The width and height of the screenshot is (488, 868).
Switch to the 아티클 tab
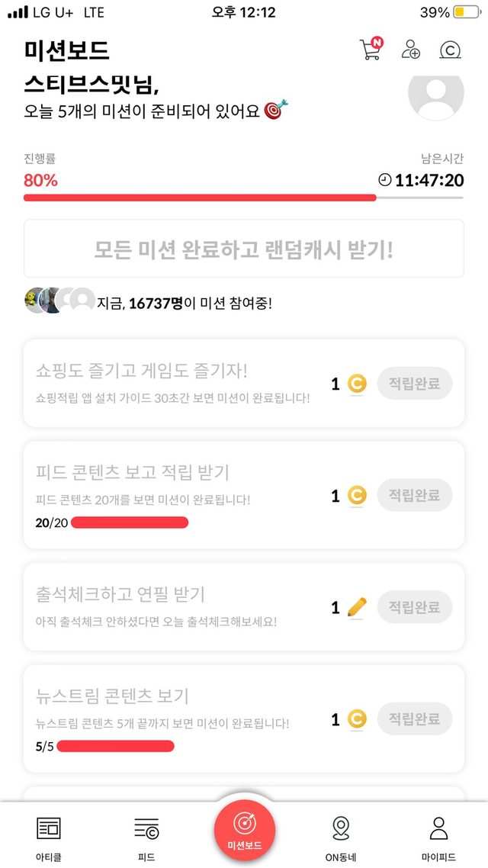pos(48,835)
